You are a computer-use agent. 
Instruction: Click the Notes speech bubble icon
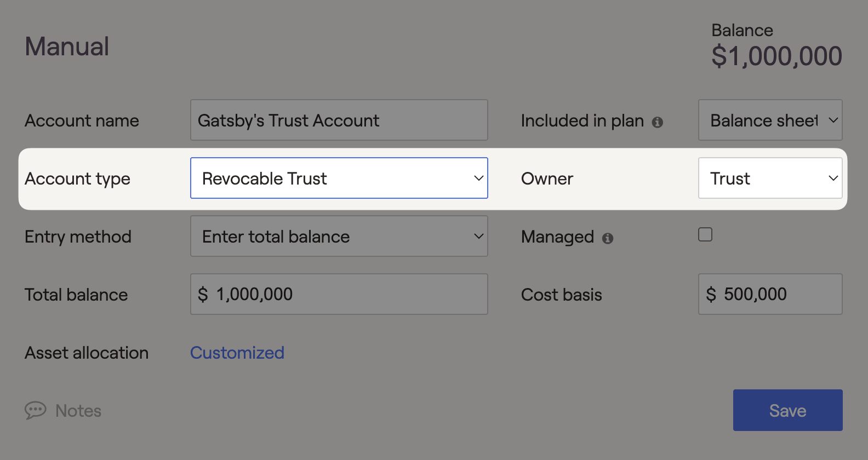tap(36, 410)
